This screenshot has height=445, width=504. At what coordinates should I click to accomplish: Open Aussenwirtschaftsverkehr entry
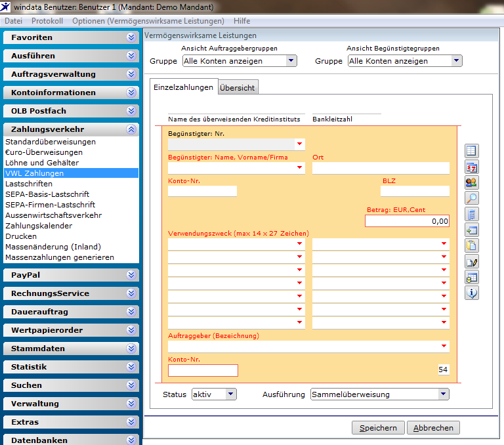54,215
